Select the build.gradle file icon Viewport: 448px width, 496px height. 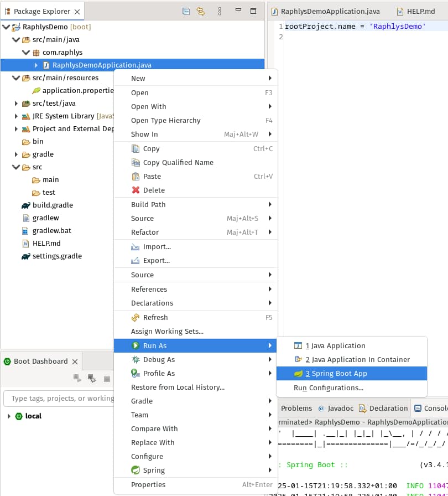point(25,205)
